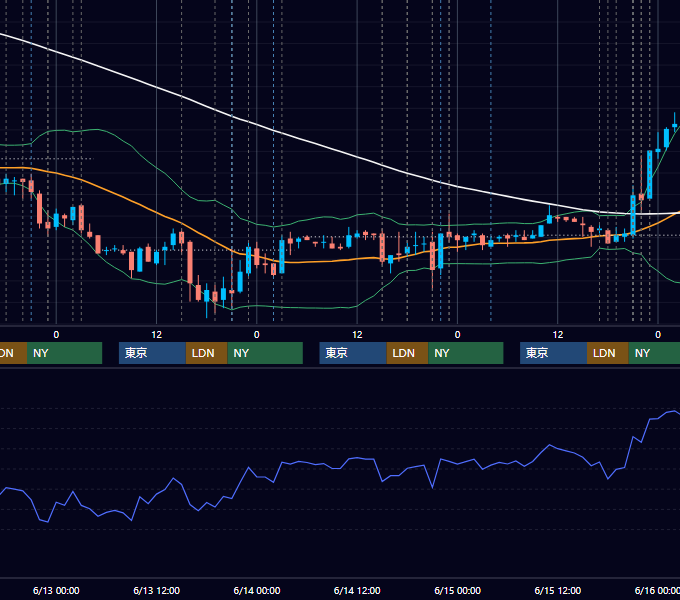Click the 12 hour tick above 6/15 12:00

pyautogui.click(x=558, y=335)
